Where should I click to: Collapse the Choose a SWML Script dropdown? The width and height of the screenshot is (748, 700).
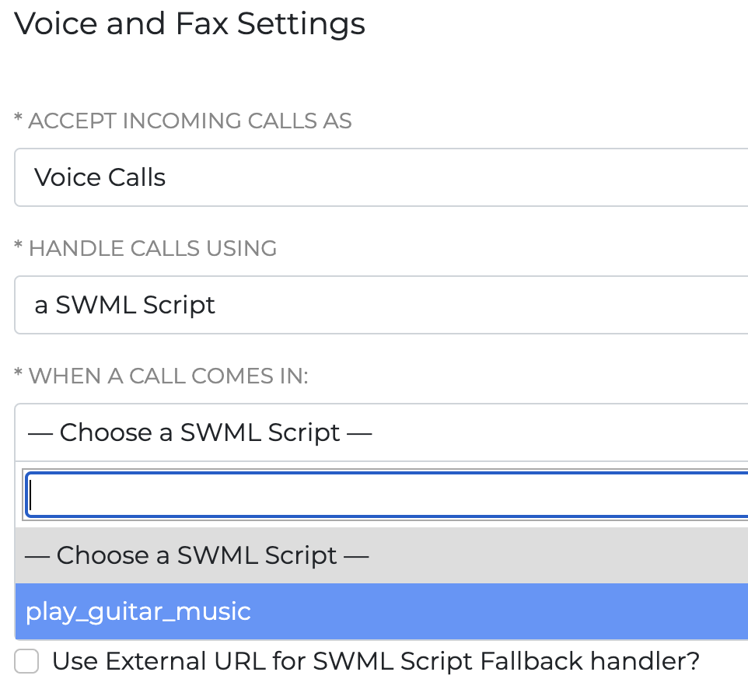pos(373,432)
